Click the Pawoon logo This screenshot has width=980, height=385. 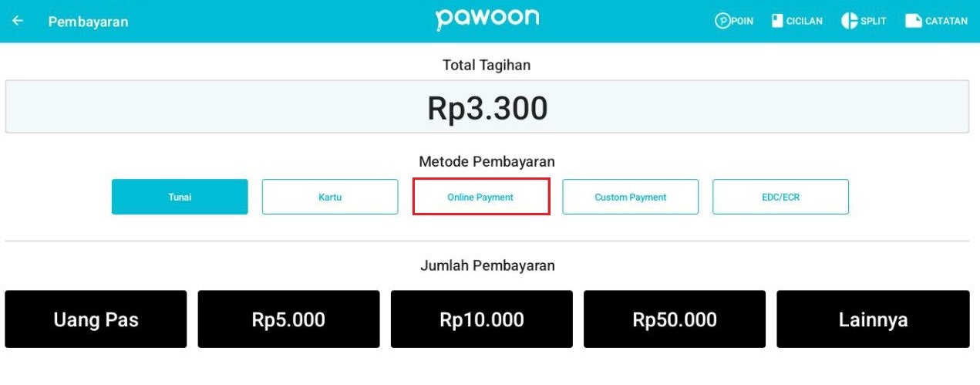point(487,19)
